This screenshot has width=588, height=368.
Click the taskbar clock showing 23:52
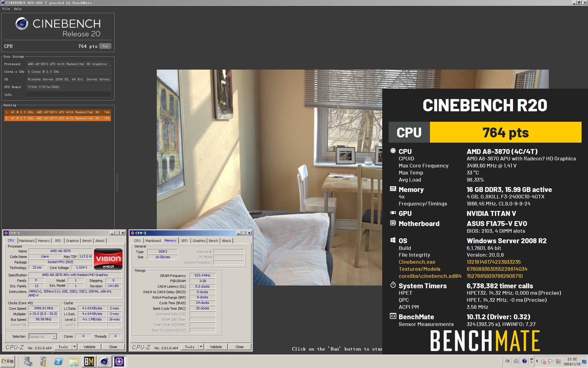(572, 362)
